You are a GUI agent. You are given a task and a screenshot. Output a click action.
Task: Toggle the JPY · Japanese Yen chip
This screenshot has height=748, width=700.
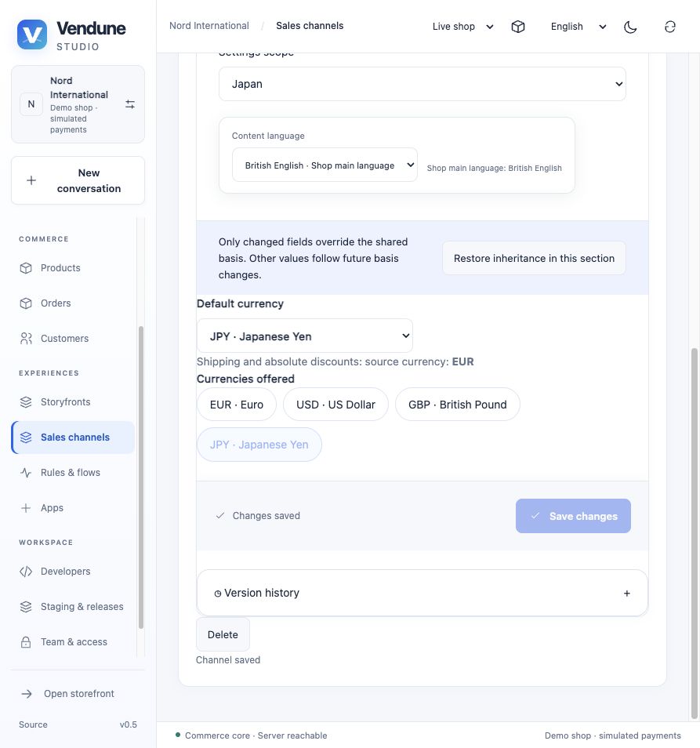259,445
